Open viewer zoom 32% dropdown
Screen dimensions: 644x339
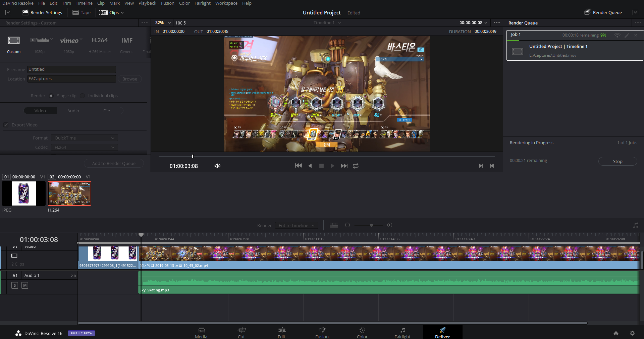tap(163, 22)
